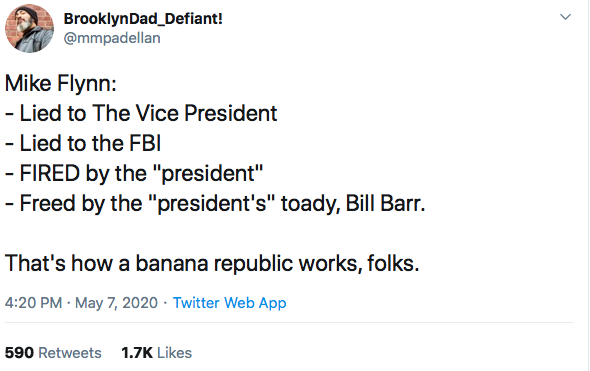Click the name "Bill Barr" in tweet

pyautogui.click(x=383, y=204)
